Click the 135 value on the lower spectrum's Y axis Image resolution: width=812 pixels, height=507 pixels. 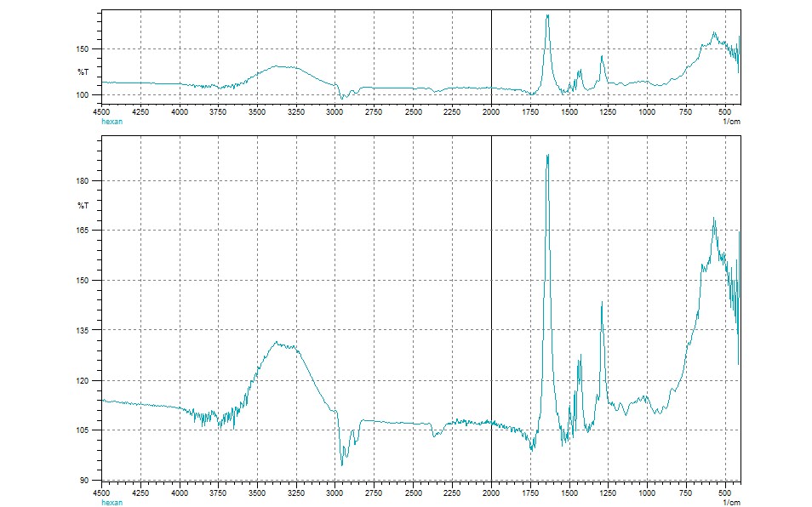tap(83, 330)
